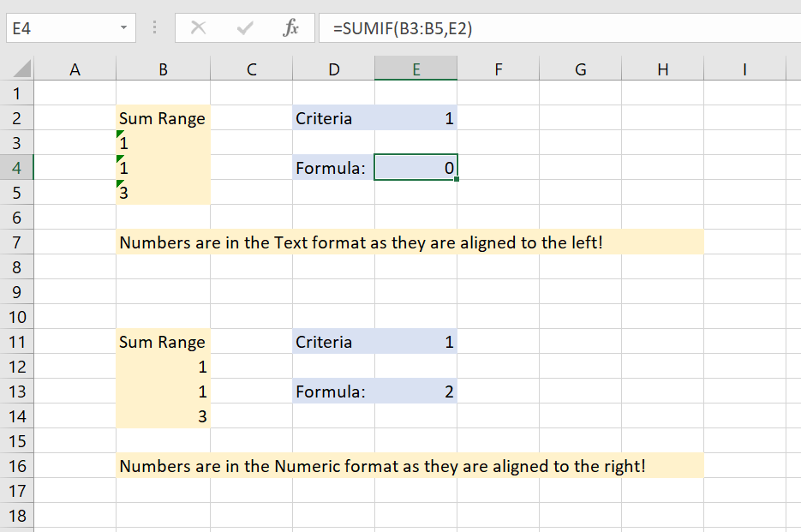
Task: Select the text-format note in row 7
Action: tap(361, 242)
